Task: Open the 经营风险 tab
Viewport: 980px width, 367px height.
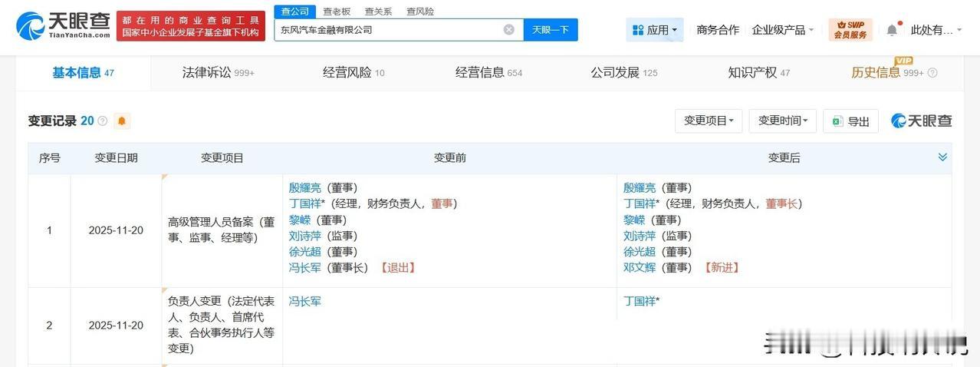Action: (354, 73)
